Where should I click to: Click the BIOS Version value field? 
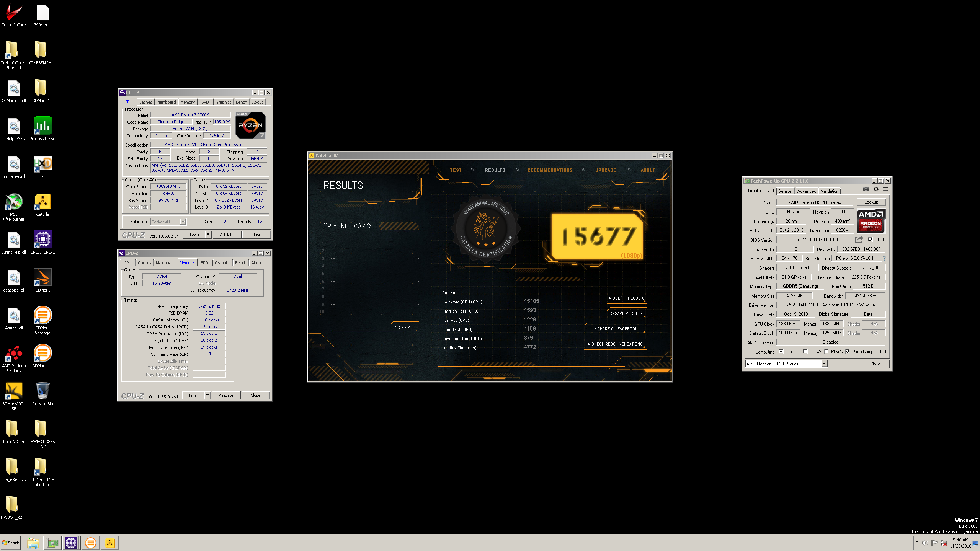click(x=815, y=240)
